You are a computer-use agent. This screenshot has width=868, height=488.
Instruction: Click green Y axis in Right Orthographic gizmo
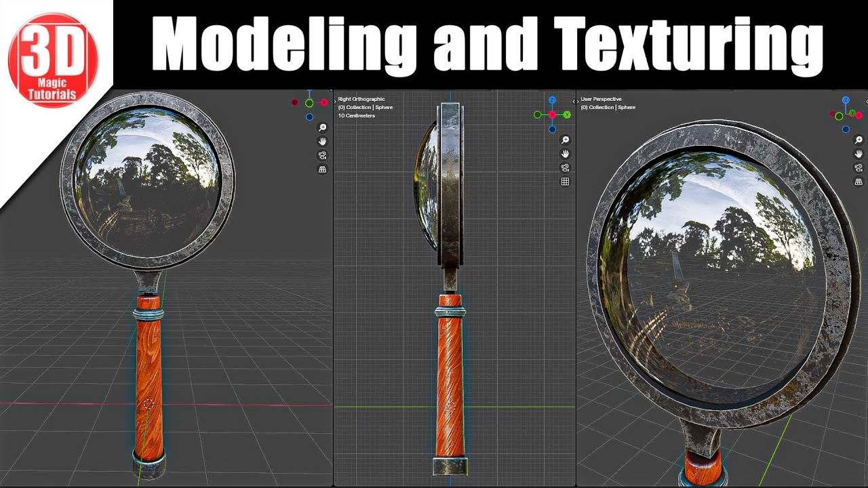(x=567, y=115)
